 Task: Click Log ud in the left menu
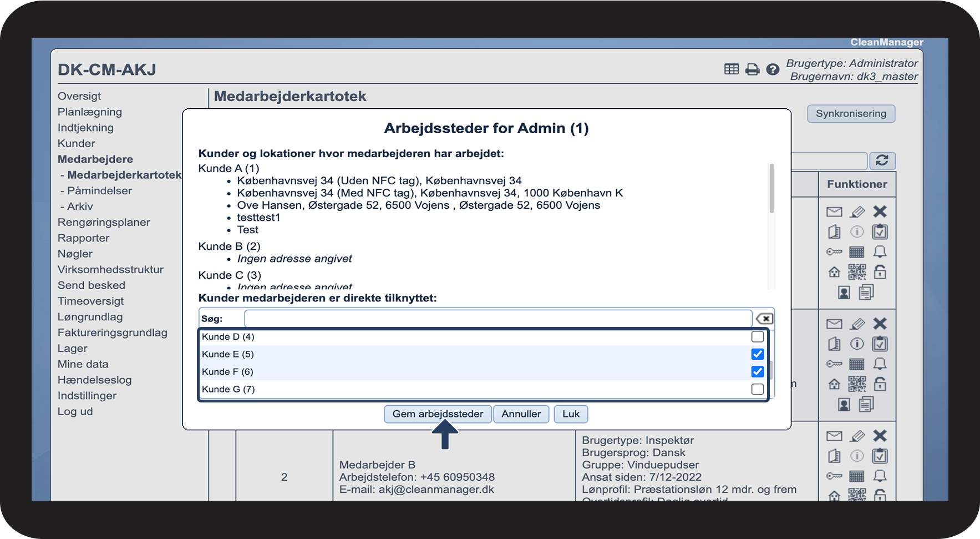click(75, 411)
